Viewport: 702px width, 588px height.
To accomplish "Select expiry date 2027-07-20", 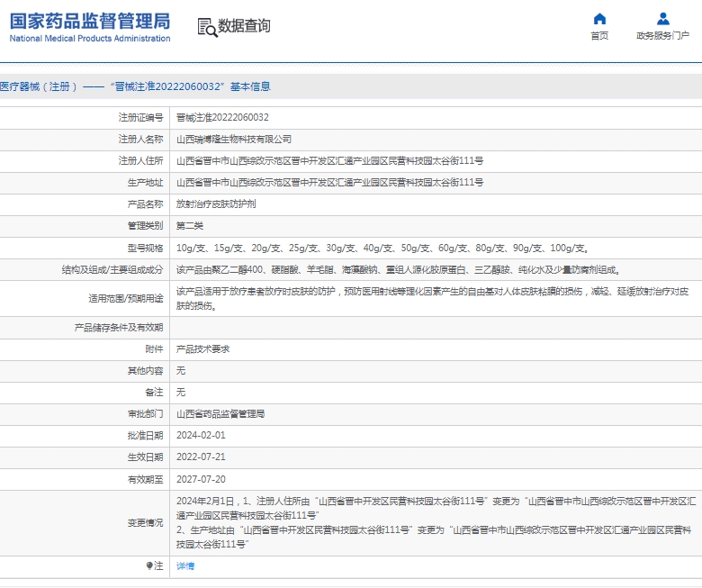I will (x=201, y=479).
